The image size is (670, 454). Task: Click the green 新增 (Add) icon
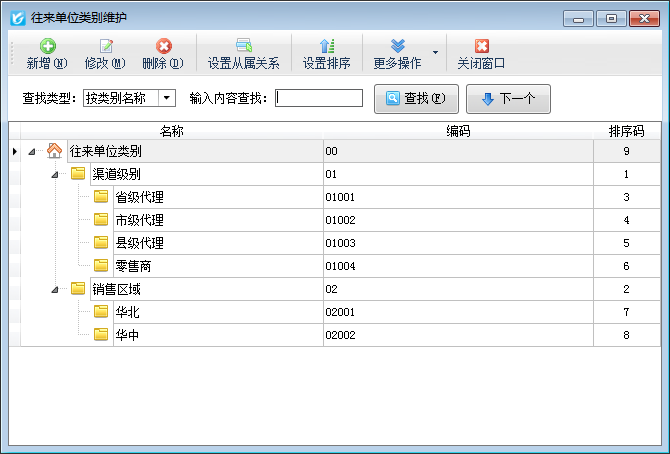pos(47,46)
